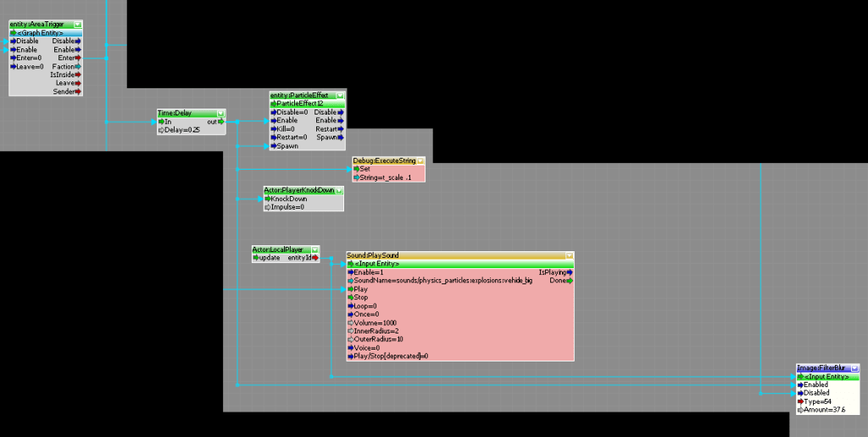
Task: Open the Time:Delay node dropdown arrow
Action: (x=220, y=113)
